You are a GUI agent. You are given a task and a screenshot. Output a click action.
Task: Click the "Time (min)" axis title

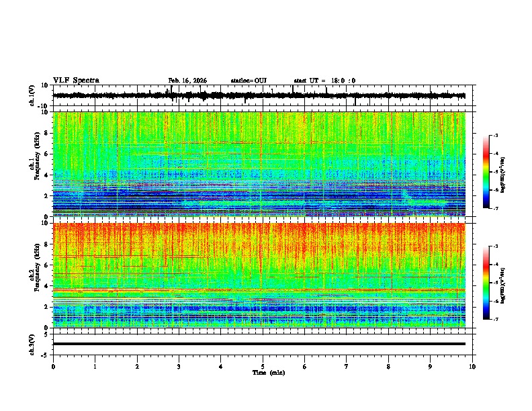[x=269, y=373]
